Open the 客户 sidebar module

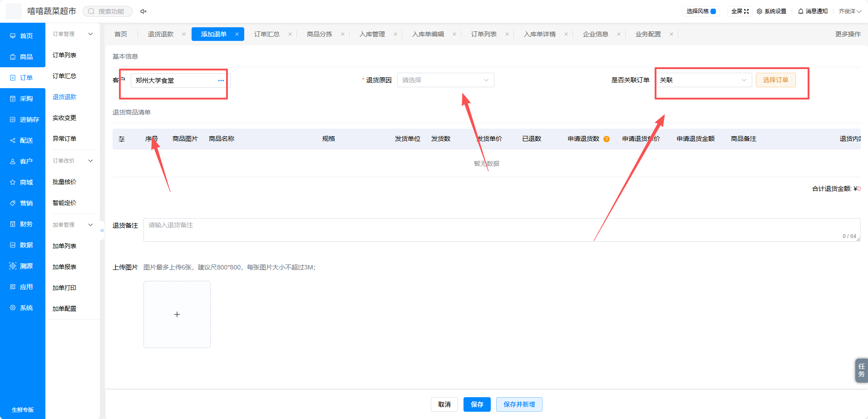click(22, 161)
